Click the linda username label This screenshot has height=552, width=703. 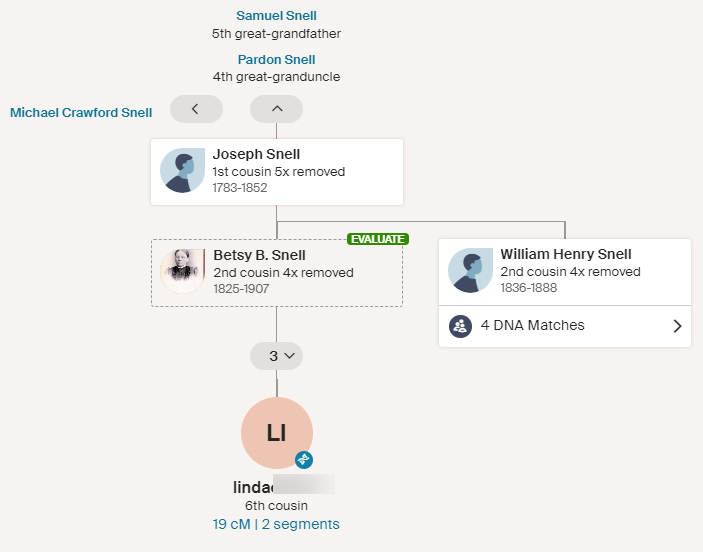coord(255,486)
